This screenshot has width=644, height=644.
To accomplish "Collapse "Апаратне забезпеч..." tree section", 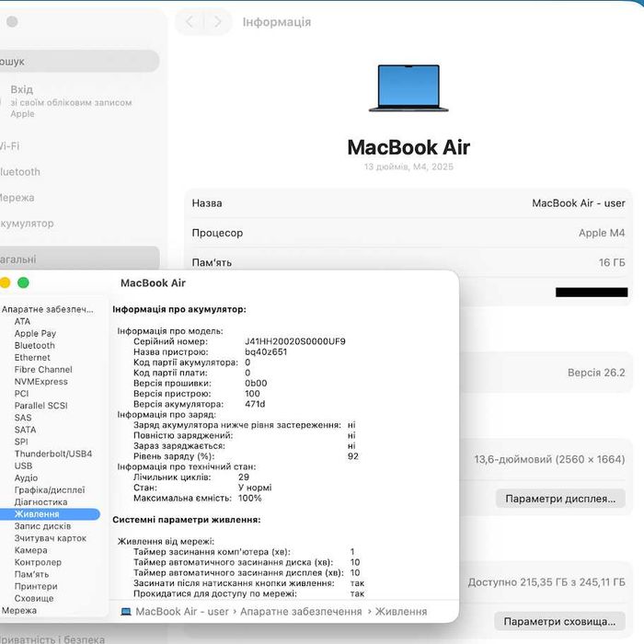I will tap(47, 309).
